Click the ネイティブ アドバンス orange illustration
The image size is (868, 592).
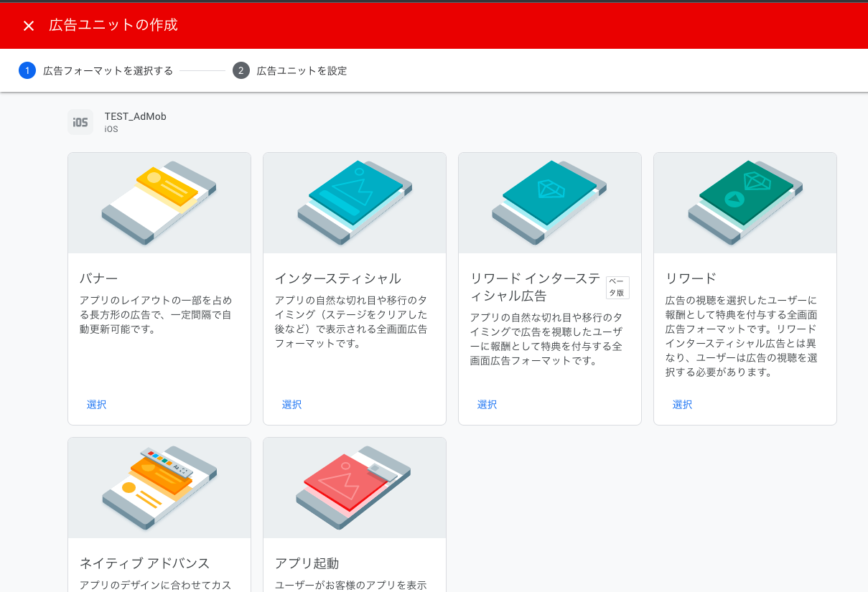coord(159,487)
